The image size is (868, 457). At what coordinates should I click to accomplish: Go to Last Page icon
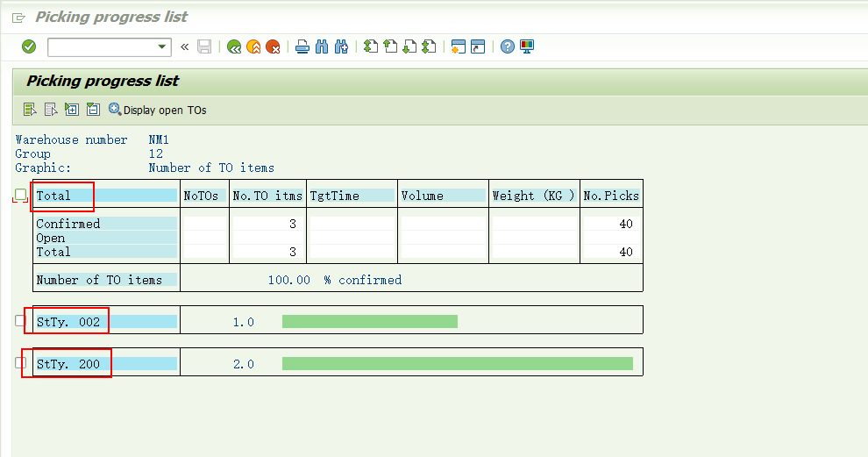pyautogui.click(x=429, y=47)
